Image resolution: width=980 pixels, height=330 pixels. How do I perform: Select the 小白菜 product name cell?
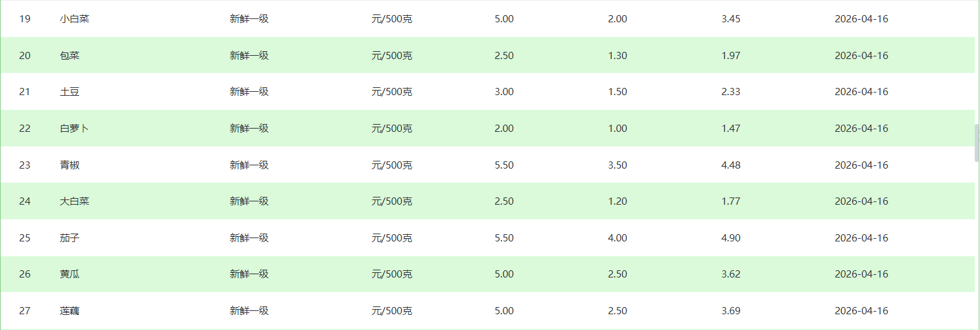74,19
